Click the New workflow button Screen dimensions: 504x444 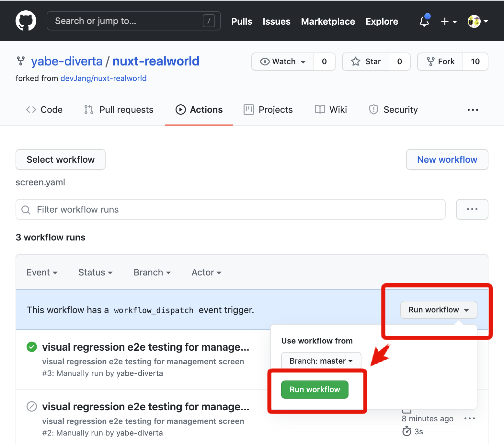pos(447,159)
